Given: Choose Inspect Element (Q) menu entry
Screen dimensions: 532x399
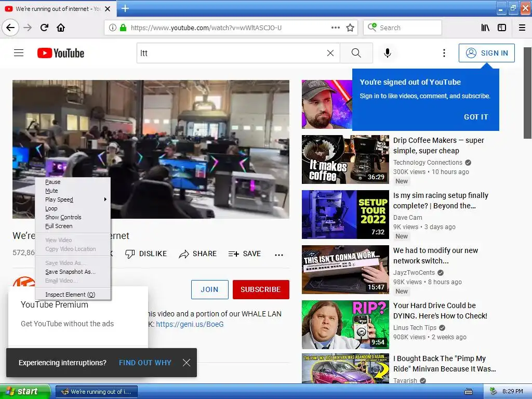Looking at the screenshot, I should click(73, 295).
